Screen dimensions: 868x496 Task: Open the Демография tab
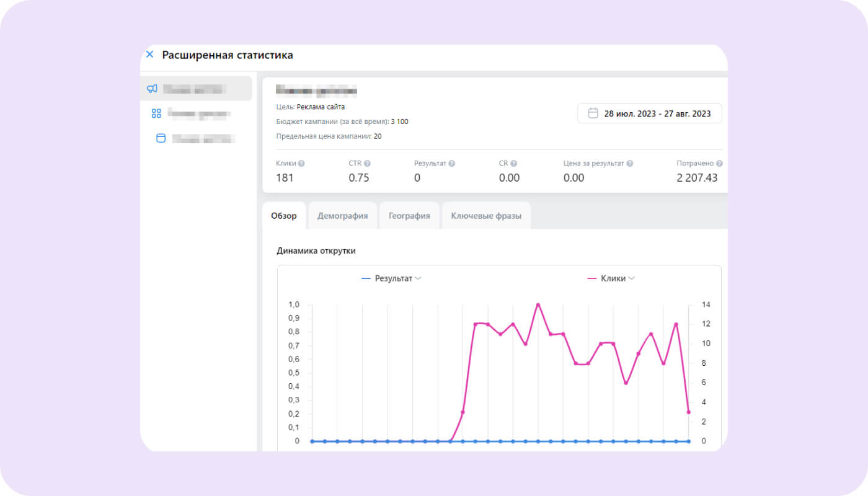pos(343,216)
